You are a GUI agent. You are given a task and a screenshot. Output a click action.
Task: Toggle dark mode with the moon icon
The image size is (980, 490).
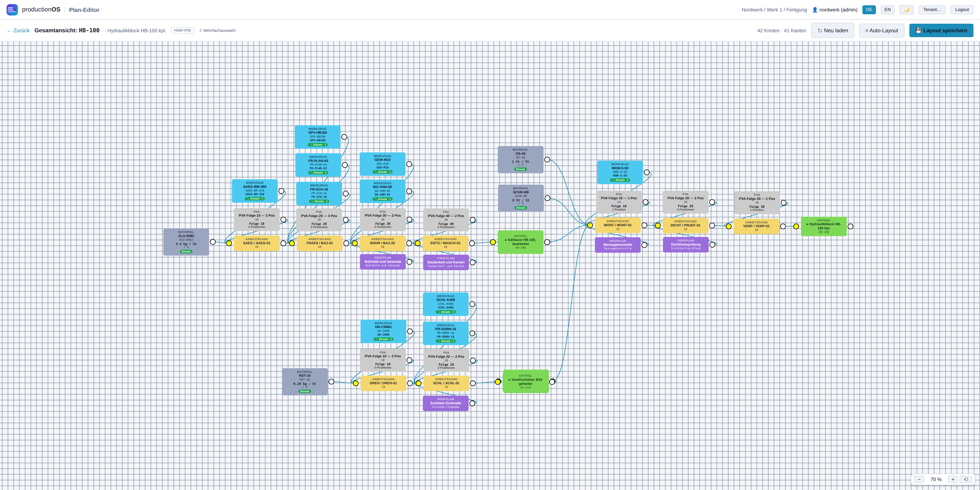coord(906,10)
